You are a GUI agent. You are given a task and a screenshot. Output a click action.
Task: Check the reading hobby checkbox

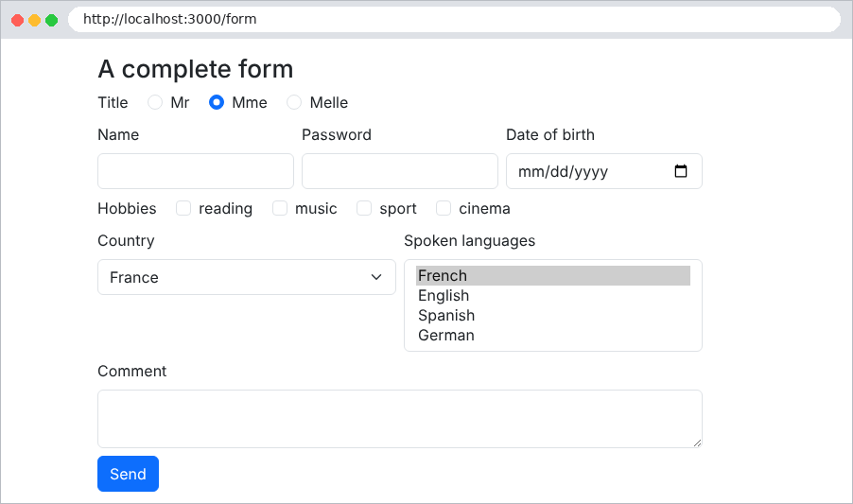click(183, 208)
